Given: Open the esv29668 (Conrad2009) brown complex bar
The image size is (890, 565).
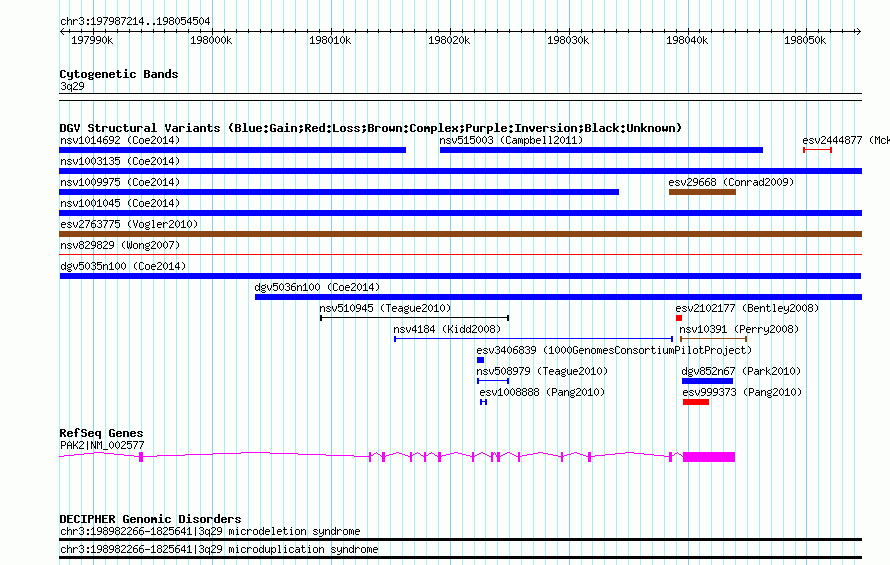Looking at the screenshot, I should pyautogui.click(x=702, y=192).
